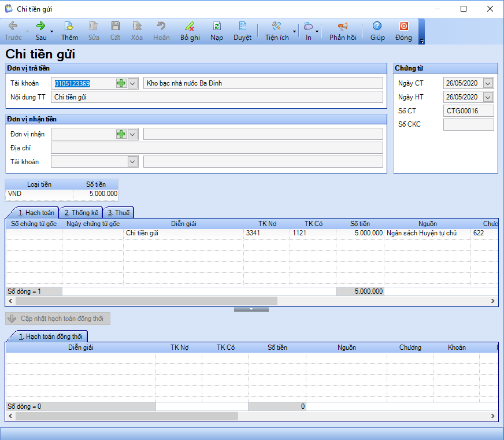Viewport: 504px width, 440px height.
Task: Click green plus beside Tài khoản field
Action: coord(121,83)
